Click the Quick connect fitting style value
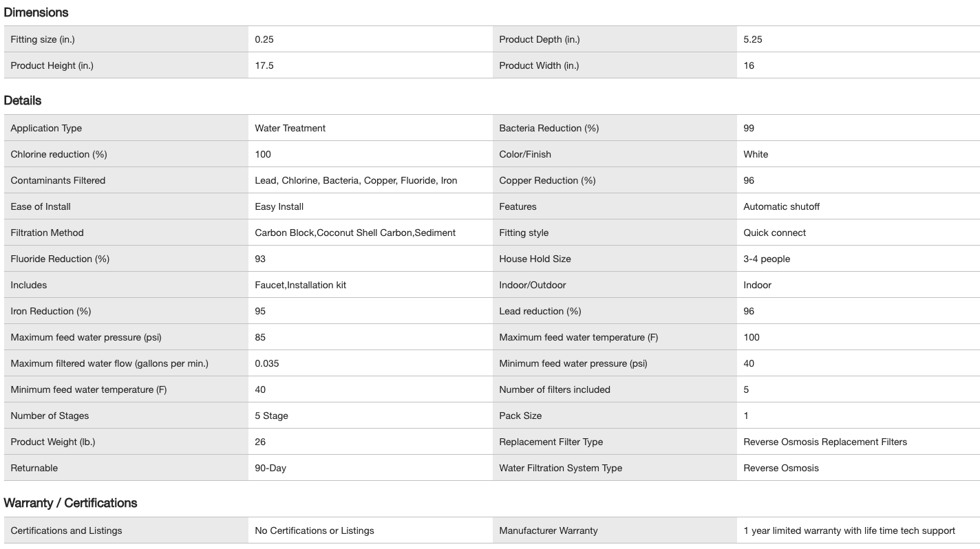 click(774, 233)
